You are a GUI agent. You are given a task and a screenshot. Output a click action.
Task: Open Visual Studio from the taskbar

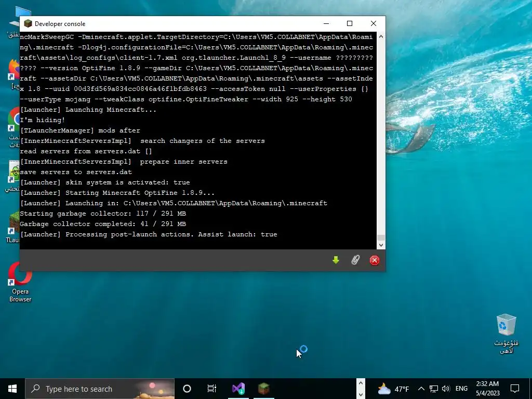click(238, 389)
